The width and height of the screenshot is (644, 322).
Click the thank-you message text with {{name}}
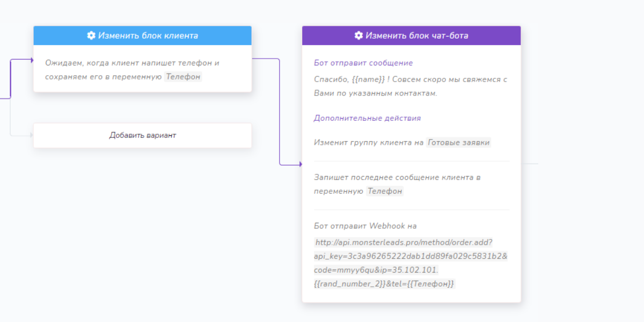tap(411, 86)
